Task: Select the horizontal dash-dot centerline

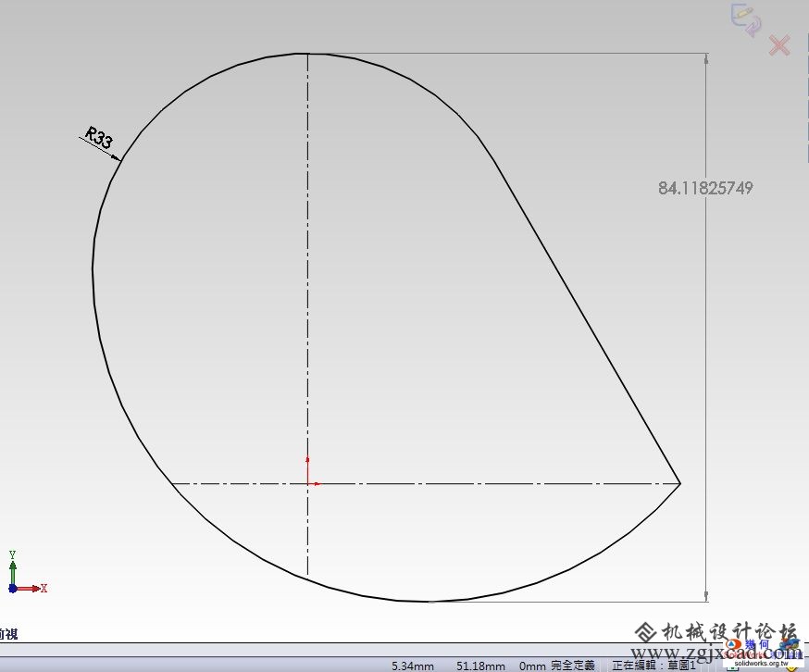Action: pos(426,483)
